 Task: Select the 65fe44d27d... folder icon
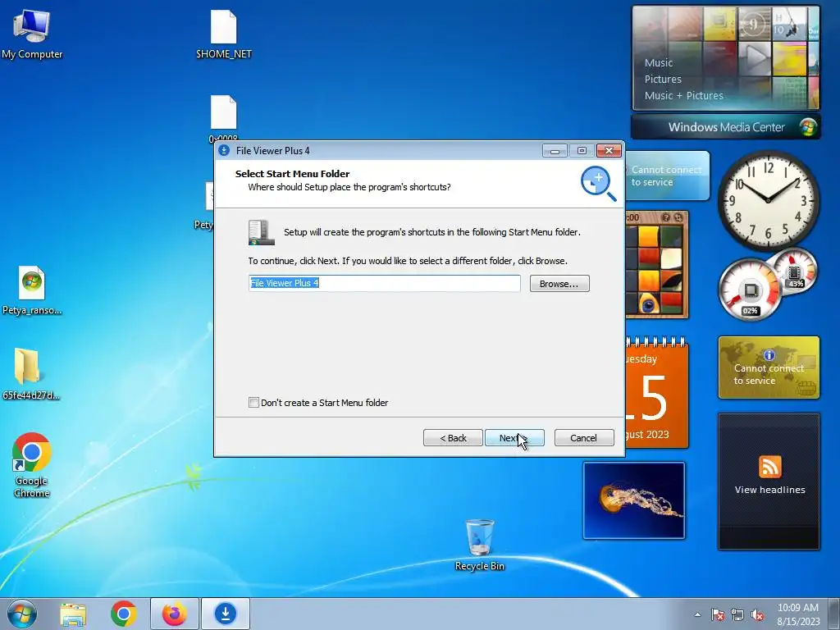coord(30,374)
